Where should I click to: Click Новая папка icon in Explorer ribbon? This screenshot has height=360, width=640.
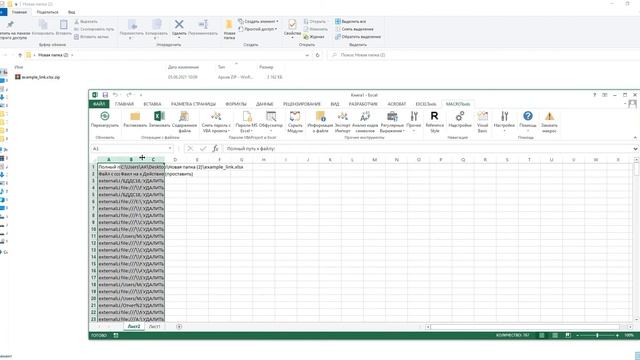pyautogui.click(x=229, y=25)
